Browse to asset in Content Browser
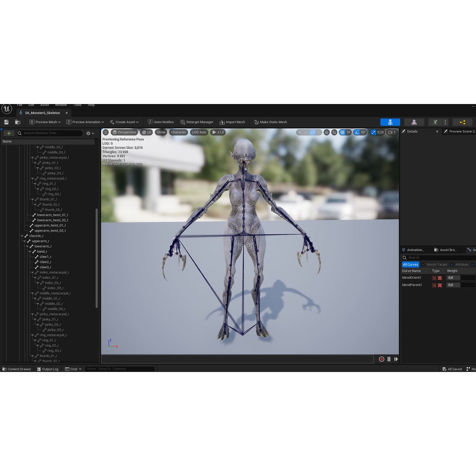 pyautogui.click(x=18, y=122)
